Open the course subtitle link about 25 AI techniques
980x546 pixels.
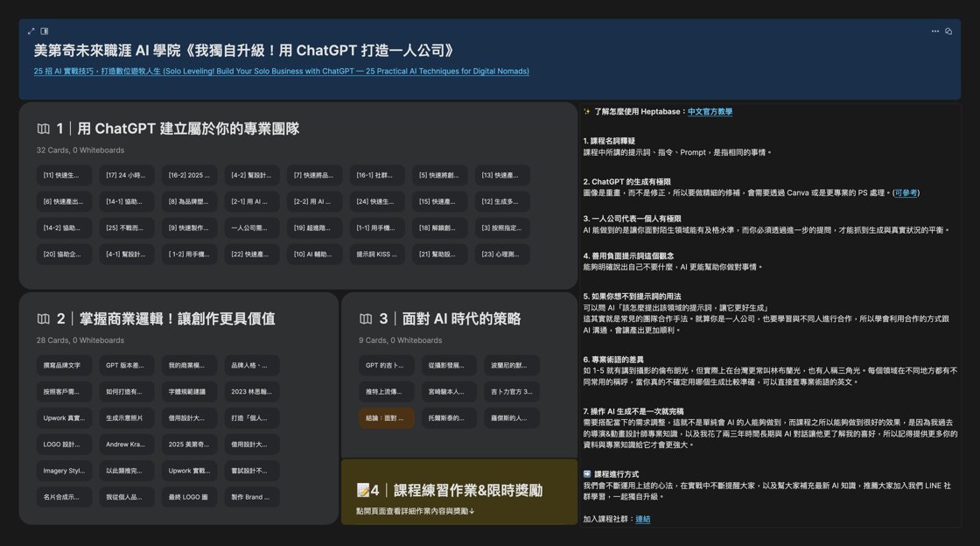[x=281, y=71]
